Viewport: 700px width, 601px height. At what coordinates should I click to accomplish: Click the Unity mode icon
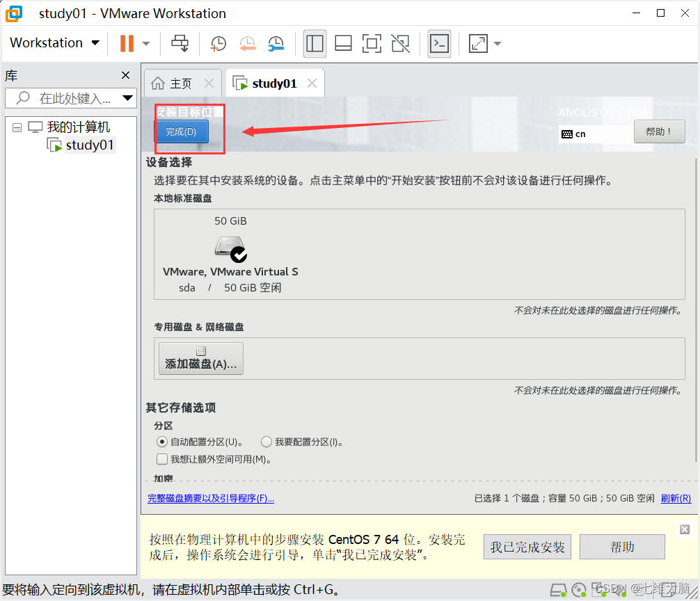click(400, 43)
